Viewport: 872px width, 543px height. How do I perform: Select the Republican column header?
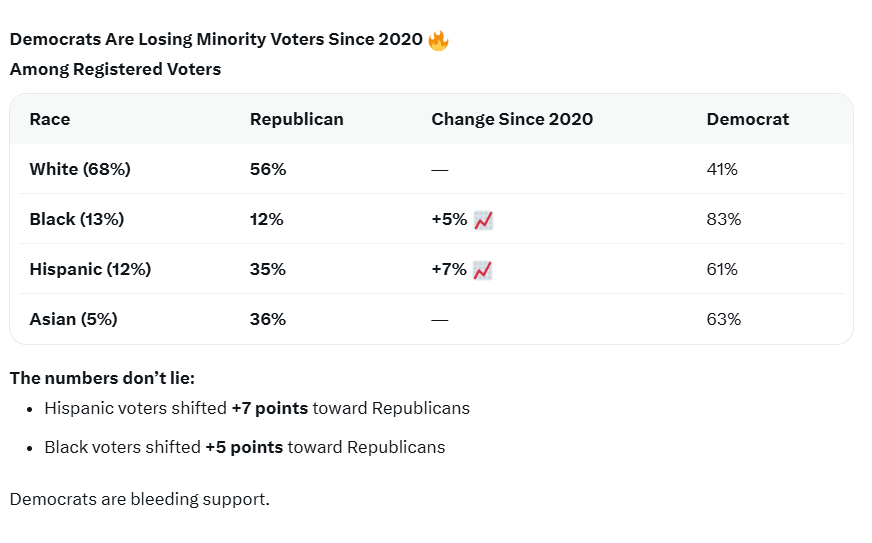point(296,119)
